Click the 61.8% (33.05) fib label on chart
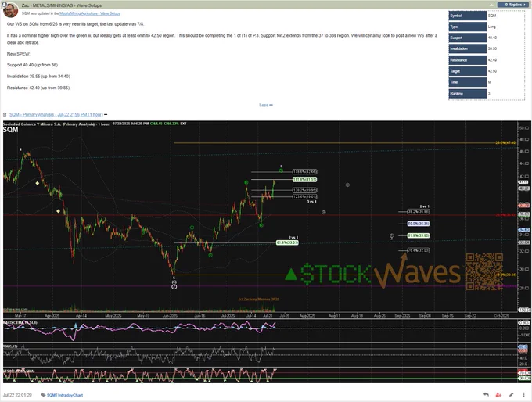 (x=287, y=242)
